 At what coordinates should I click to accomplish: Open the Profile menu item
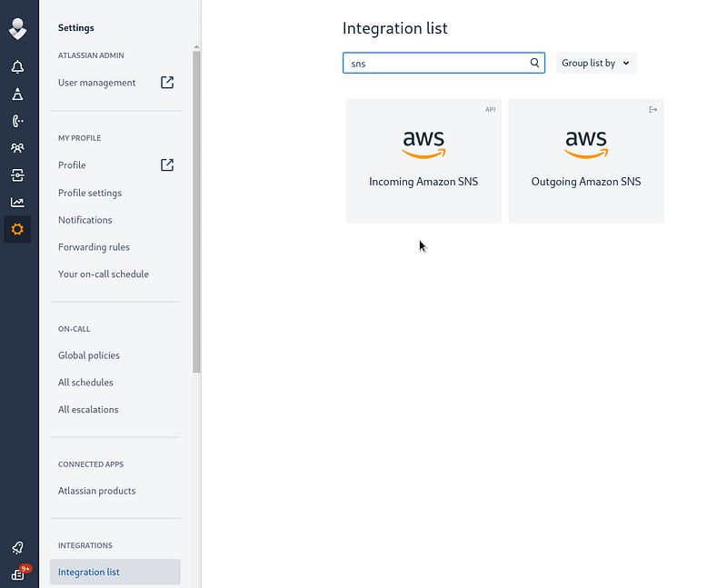click(72, 165)
